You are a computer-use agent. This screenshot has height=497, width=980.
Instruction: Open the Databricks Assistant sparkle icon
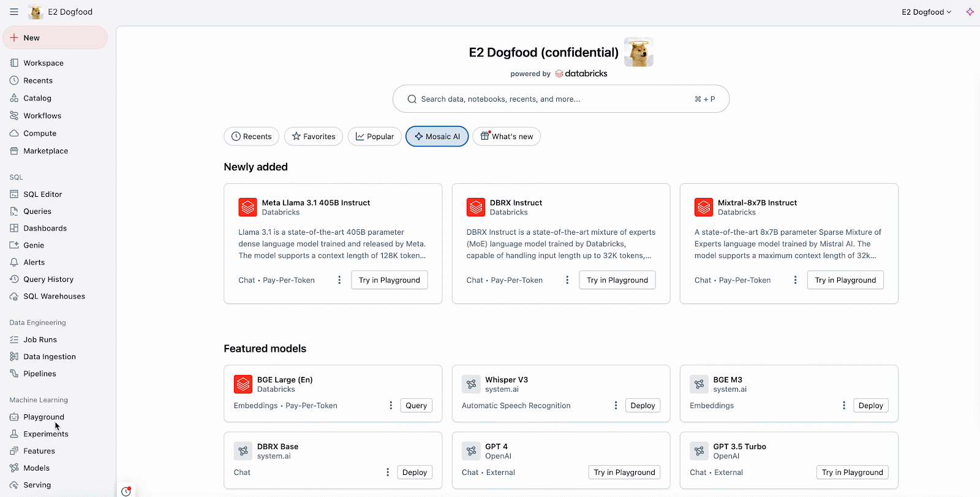[x=970, y=12]
